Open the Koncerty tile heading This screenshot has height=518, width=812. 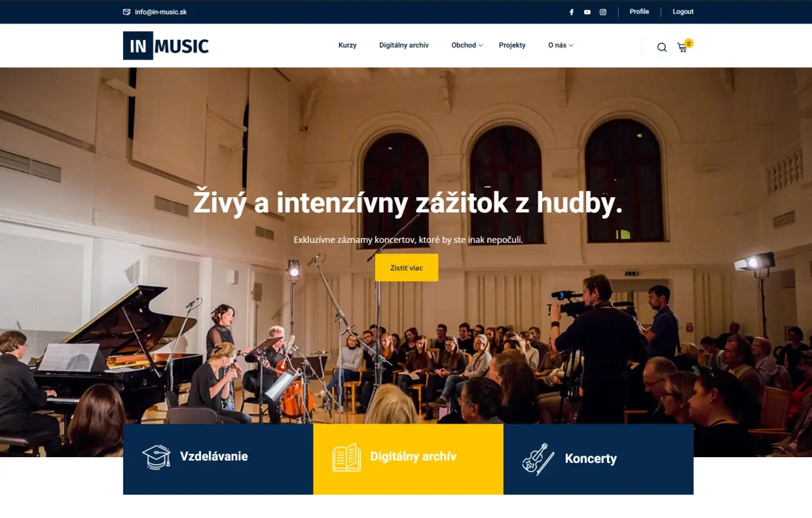[591, 458]
